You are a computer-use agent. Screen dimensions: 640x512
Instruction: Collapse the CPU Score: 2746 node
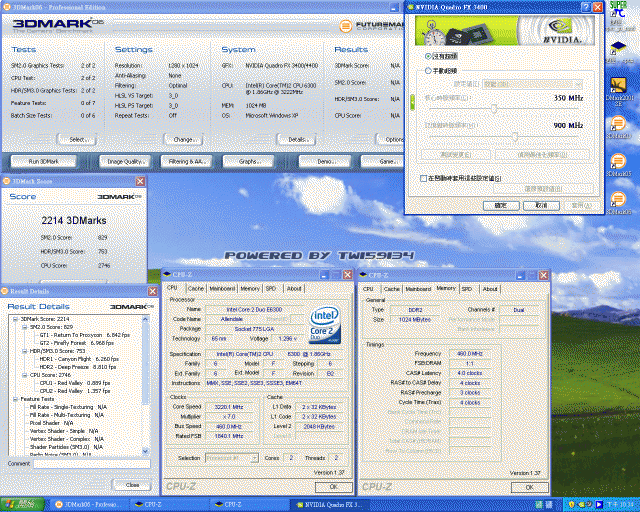click(x=24, y=375)
